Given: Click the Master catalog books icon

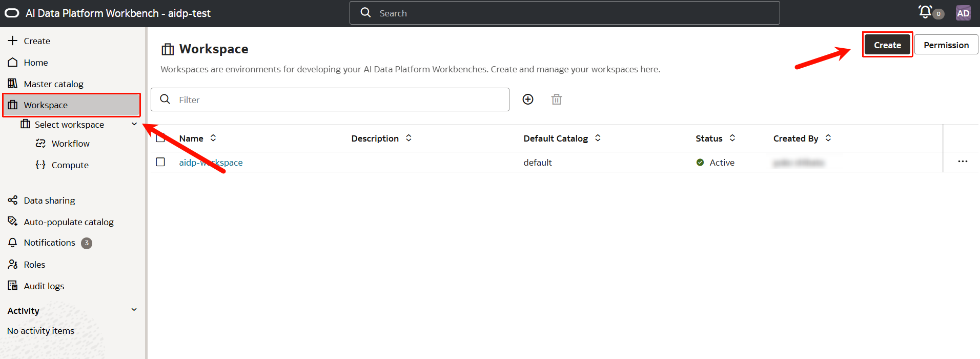Looking at the screenshot, I should [13, 83].
